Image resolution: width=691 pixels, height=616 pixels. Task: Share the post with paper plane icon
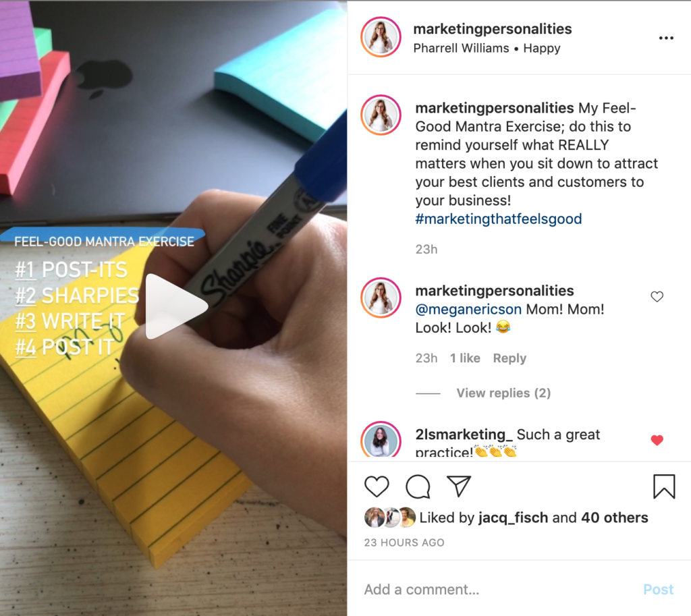[459, 486]
